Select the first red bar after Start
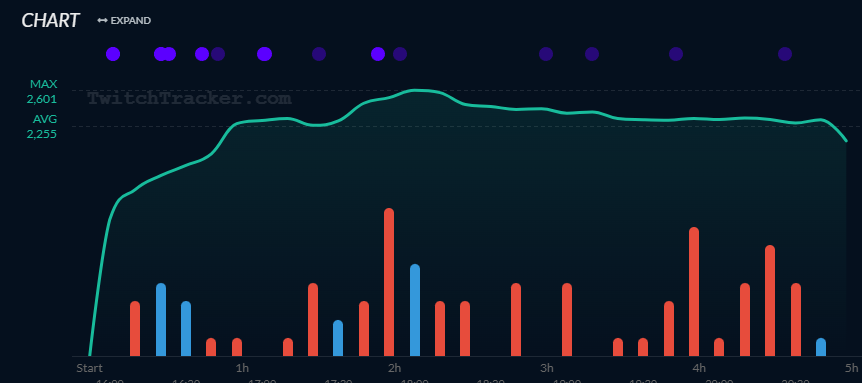The width and height of the screenshot is (862, 383). [x=135, y=329]
